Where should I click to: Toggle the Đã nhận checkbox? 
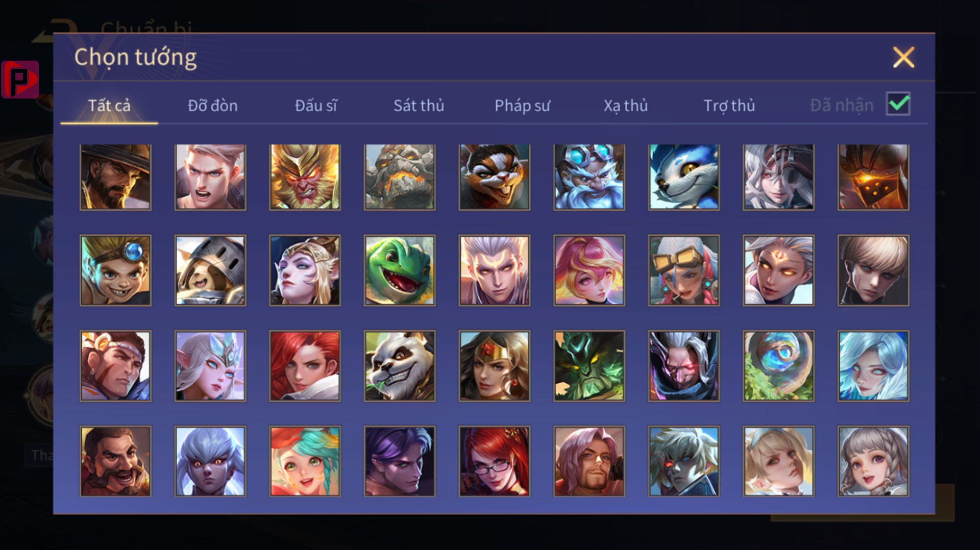click(898, 104)
